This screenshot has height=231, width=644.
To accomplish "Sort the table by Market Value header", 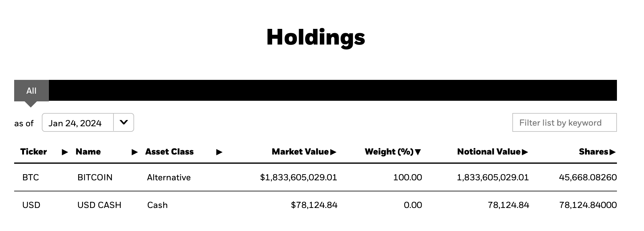I will (x=300, y=151).
